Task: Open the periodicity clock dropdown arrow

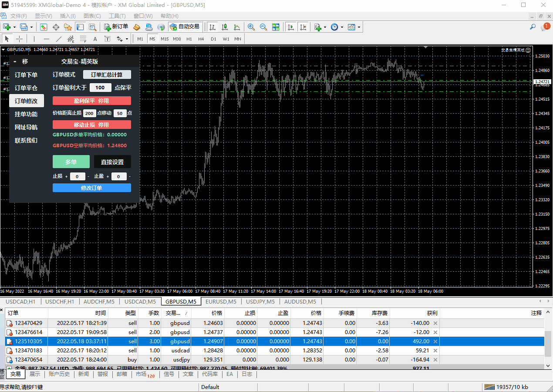Action: tap(342, 27)
